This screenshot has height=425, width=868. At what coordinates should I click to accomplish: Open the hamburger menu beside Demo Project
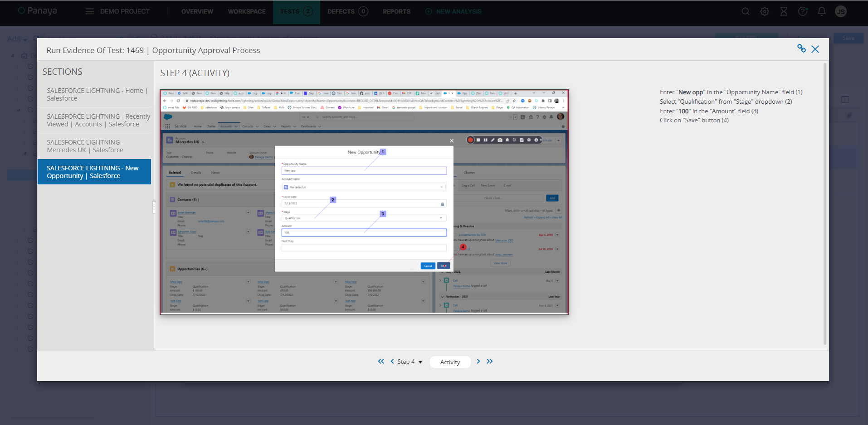pyautogui.click(x=90, y=11)
